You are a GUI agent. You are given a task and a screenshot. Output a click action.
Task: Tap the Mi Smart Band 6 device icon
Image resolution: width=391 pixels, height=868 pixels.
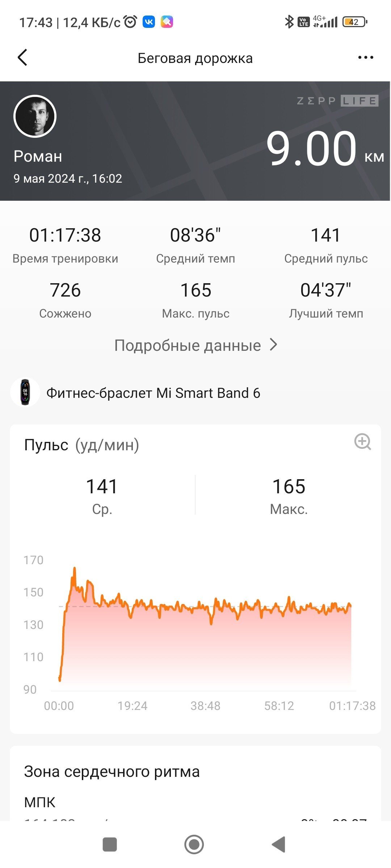25,392
